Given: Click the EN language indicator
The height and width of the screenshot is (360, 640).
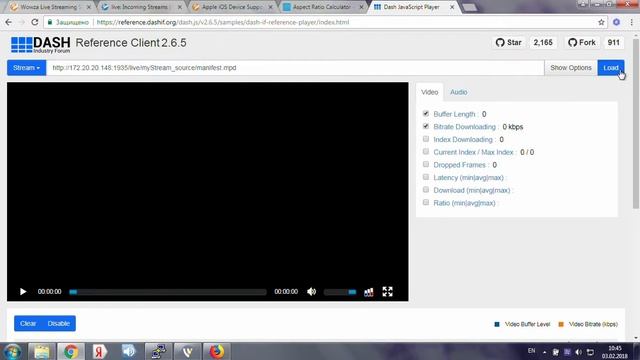Looking at the screenshot, I should 531,351.
